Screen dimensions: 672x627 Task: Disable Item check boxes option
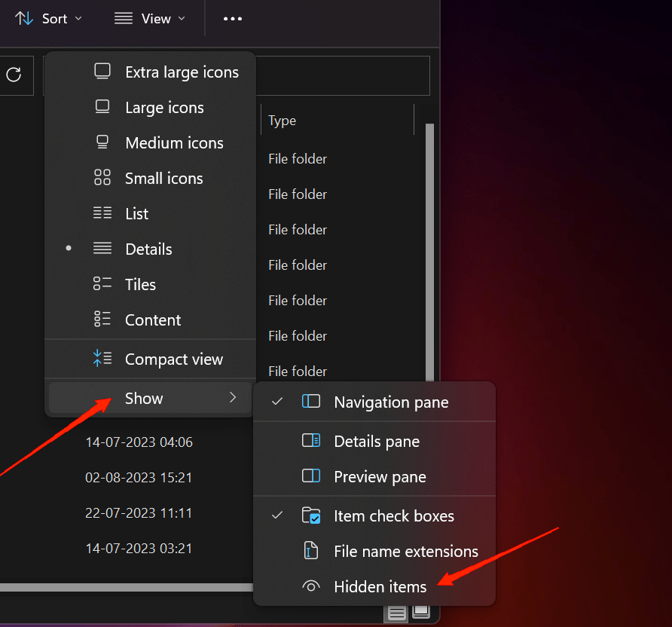[x=393, y=516]
